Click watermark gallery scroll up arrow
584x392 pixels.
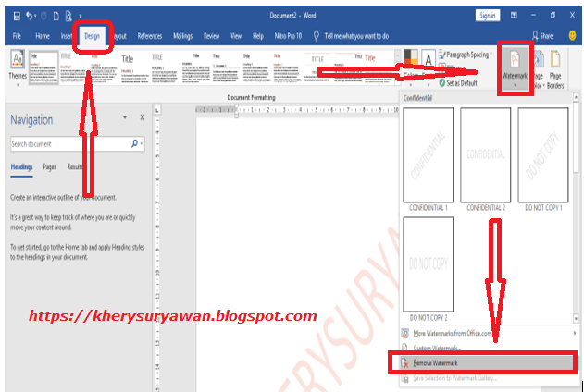tap(577, 97)
